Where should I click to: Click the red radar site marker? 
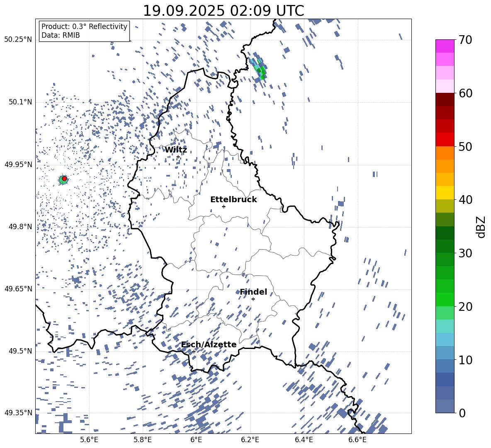click(64, 179)
